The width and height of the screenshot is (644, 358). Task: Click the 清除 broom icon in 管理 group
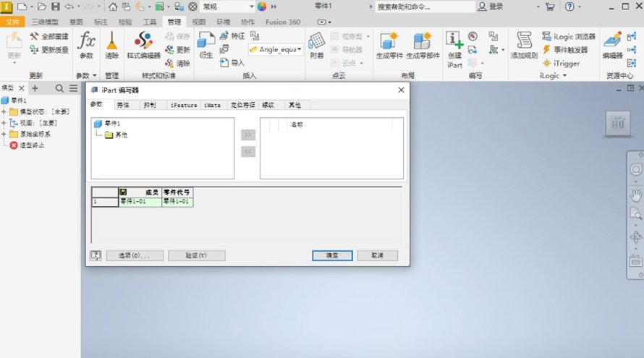(111, 45)
